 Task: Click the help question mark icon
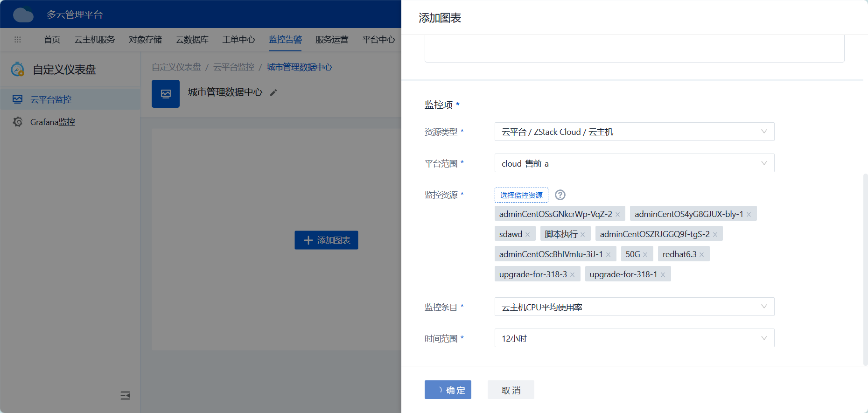560,195
